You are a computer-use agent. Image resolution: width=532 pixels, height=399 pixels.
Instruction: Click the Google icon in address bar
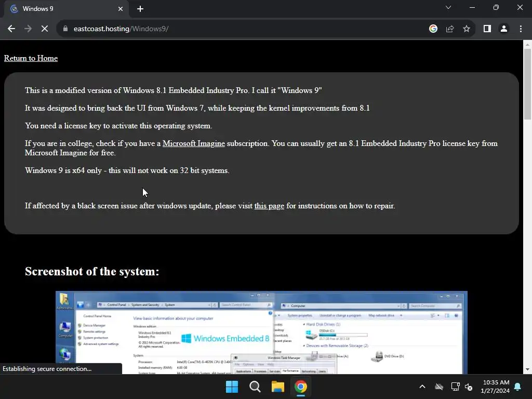click(433, 29)
